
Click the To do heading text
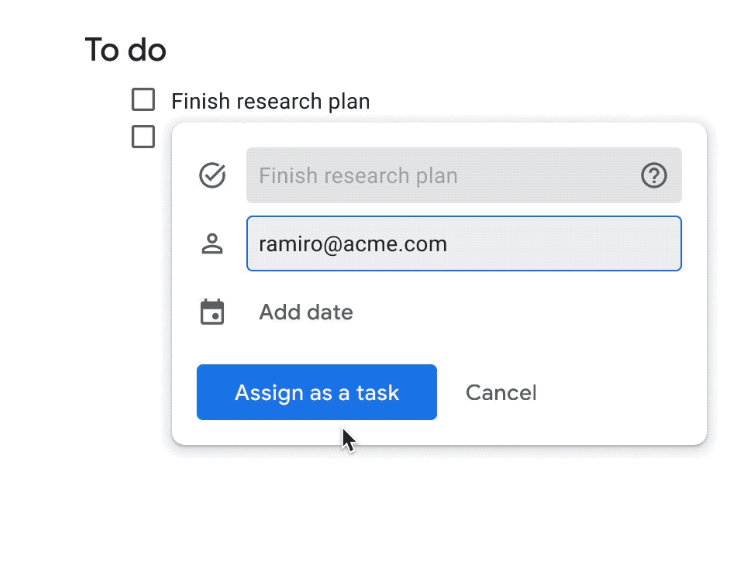click(x=126, y=50)
